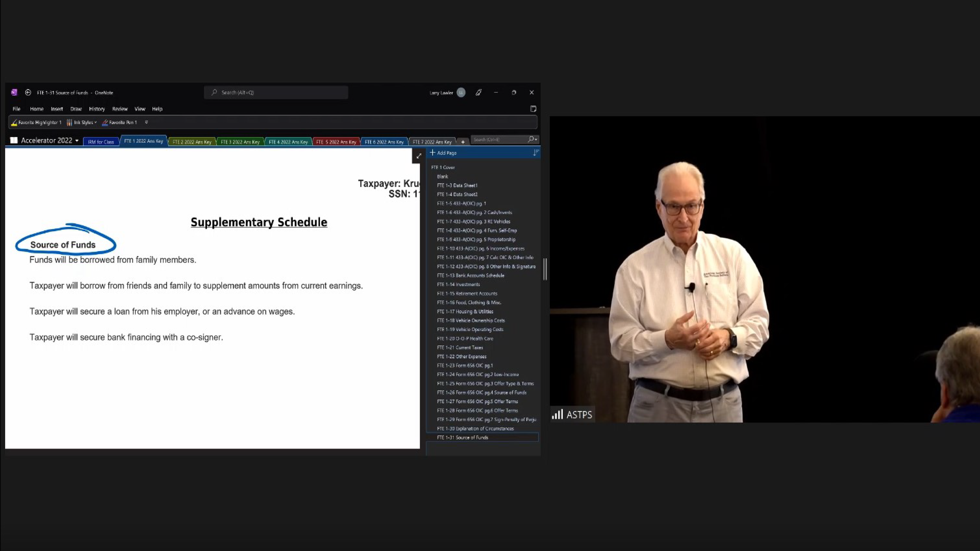Image resolution: width=980 pixels, height=551 pixels.
Task: Click the Add Page button
Action: click(x=443, y=153)
